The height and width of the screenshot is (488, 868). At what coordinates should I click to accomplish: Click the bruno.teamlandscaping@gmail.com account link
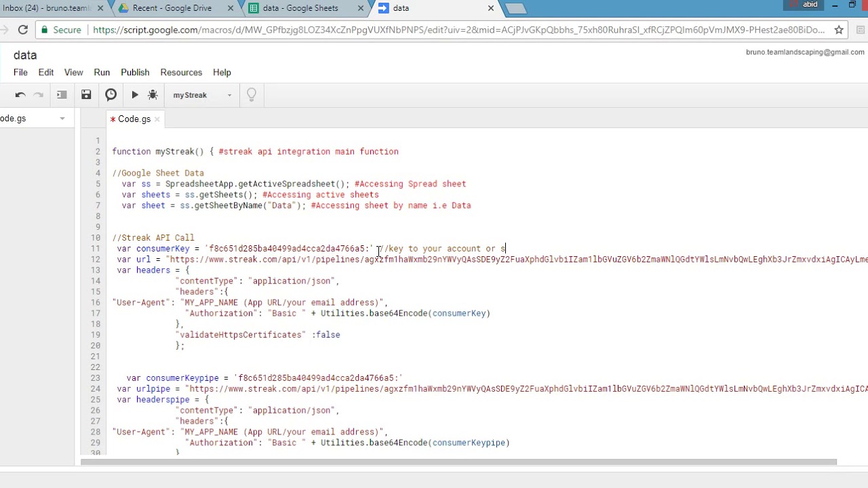805,52
